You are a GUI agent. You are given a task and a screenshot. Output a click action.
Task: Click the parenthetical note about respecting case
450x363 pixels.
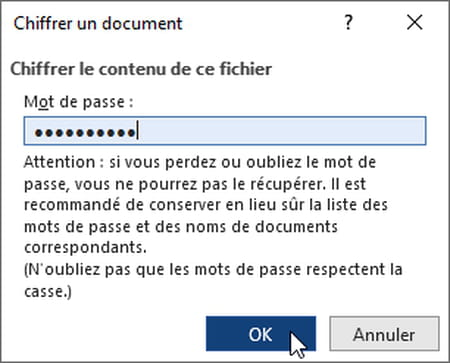click(213, 280)
